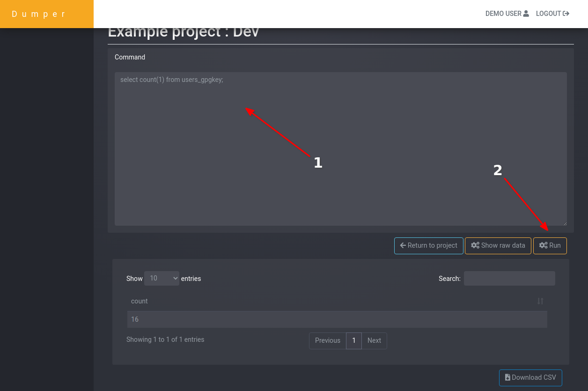Click the user silhouette icon
Screen dimensions: 588x391
pyautogui.click(x=526, y=14)
